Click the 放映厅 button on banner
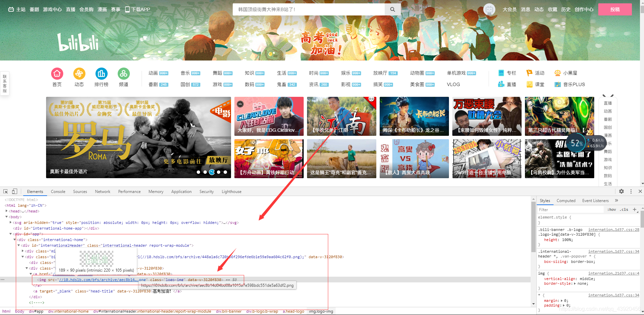This screenshot has height=315, width=644. [218, 160]
